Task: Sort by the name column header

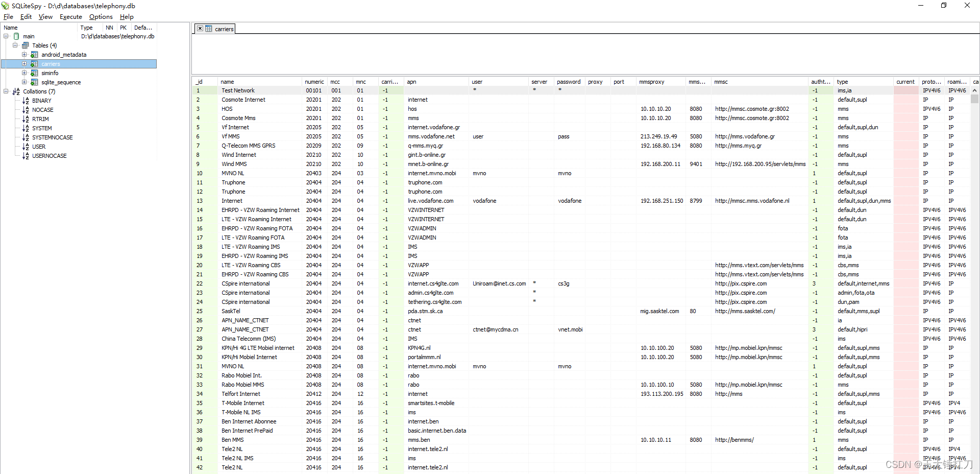Action: click(260, 82)
